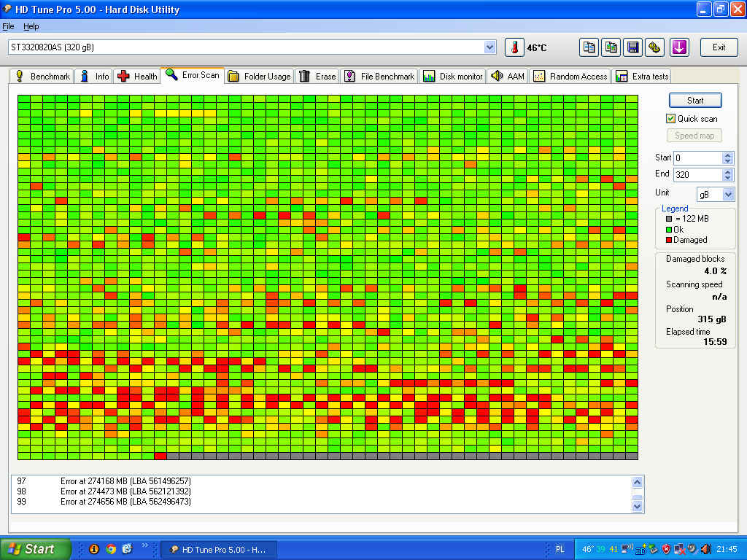Click the disconnected network tray icon
The height and width of the screenshot is (560, 747).
pos(679,550)
